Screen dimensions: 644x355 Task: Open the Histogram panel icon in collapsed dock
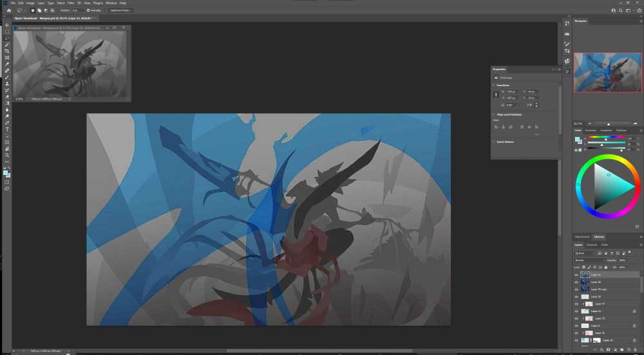pyautogui.click(x=567, y=33)
